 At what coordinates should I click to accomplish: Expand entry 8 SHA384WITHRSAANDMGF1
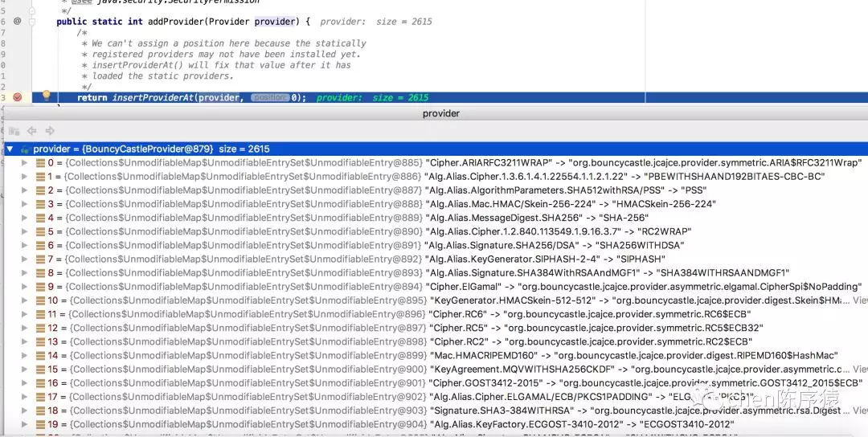coord(24,272)
